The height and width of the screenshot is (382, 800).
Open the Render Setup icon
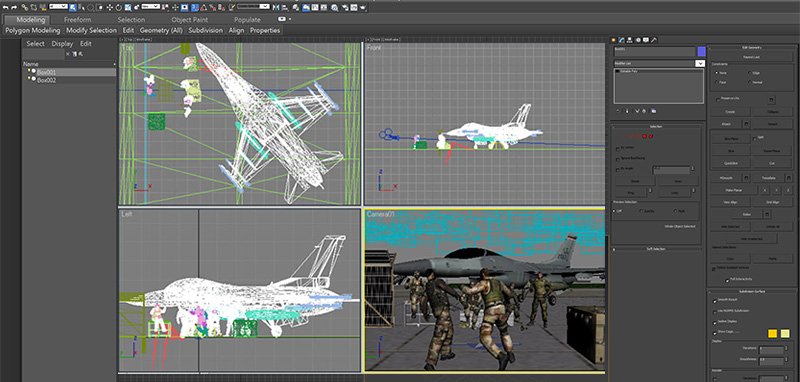click(344, 8)
